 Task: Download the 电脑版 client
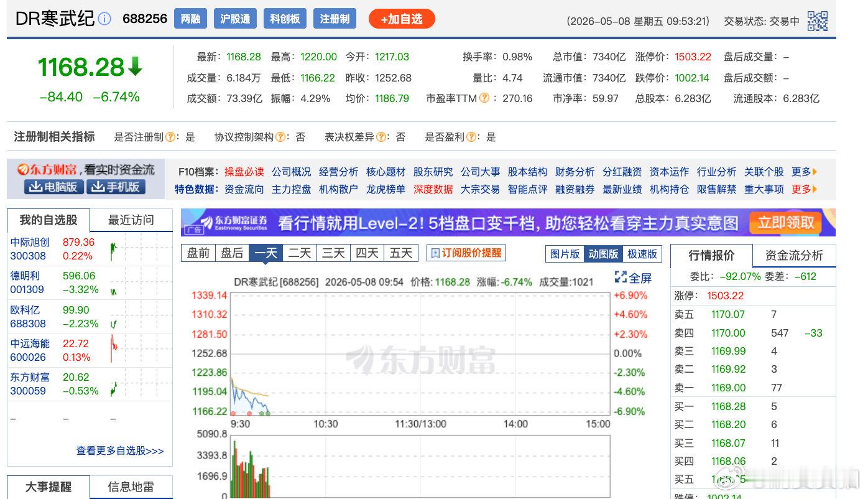point(53,187)
